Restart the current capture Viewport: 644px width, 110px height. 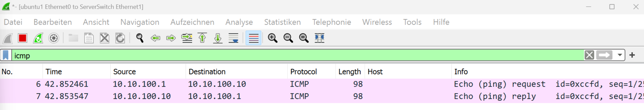pos(38,38)
